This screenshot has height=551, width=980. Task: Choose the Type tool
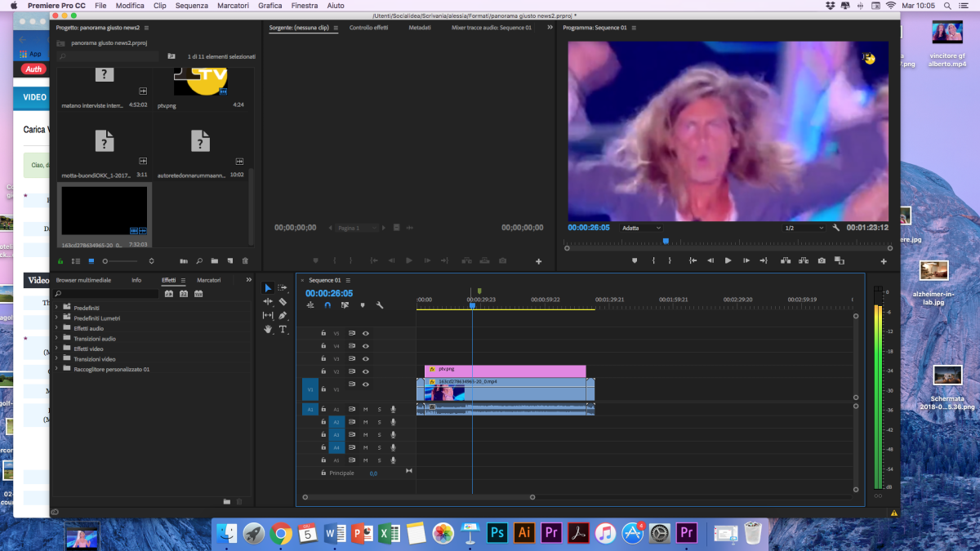tap(283, 329)
